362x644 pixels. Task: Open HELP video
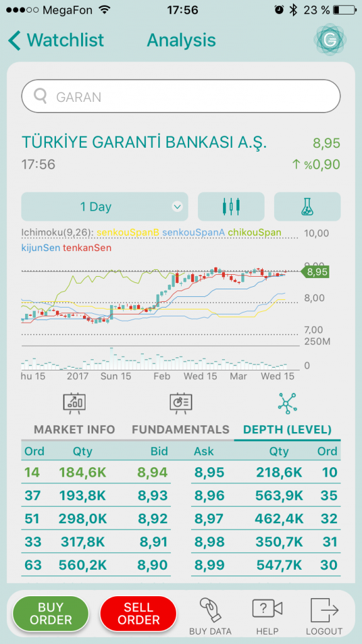point(267,616)
